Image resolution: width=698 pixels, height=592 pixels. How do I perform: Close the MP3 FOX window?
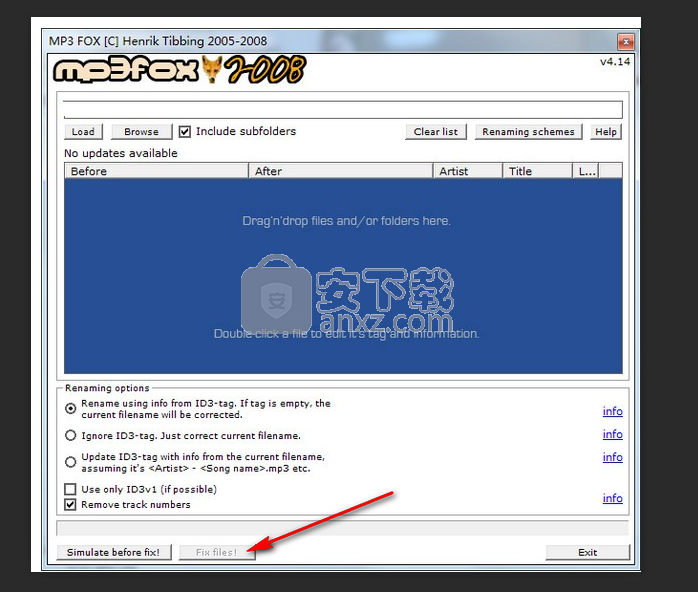(x=626, y=42)
